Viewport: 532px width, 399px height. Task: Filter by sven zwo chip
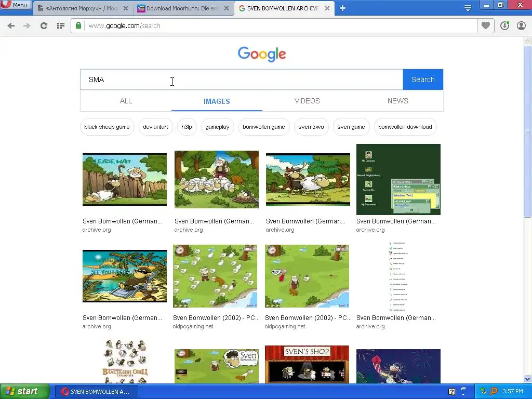click(x=311, y=127)
